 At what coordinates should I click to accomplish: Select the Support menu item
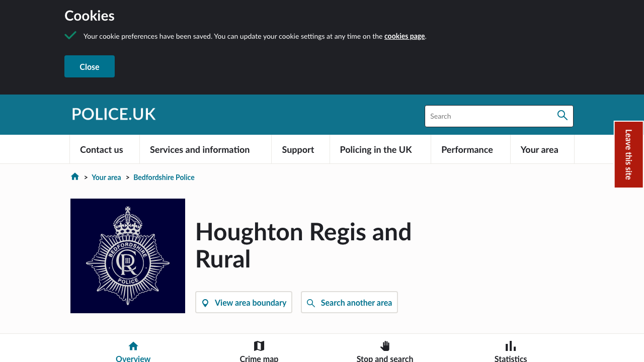(298, 150)
